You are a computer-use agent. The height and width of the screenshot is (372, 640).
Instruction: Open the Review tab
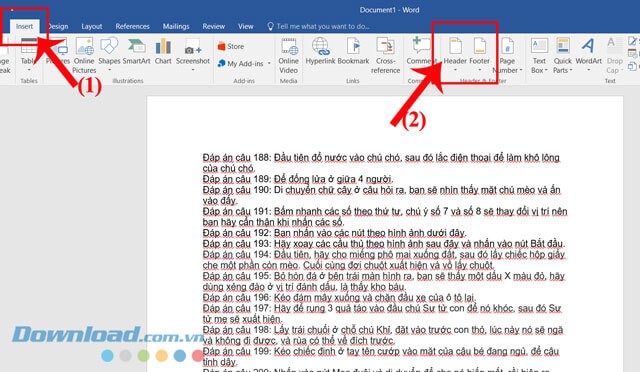pyautogui.click(x=213, y=27)
